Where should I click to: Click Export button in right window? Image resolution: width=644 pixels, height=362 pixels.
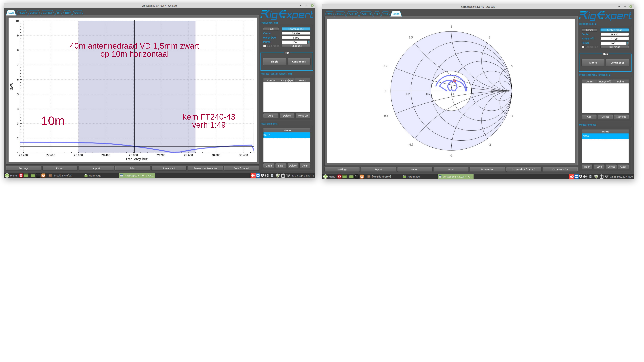click(x=378, y=169)
